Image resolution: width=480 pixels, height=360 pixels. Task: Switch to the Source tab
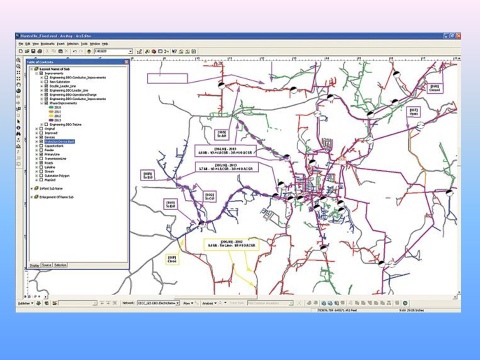(x=46, y=265)
